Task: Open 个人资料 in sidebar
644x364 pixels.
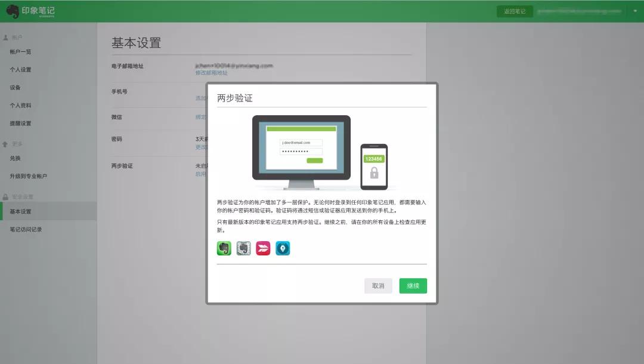Action: (20, 105)
